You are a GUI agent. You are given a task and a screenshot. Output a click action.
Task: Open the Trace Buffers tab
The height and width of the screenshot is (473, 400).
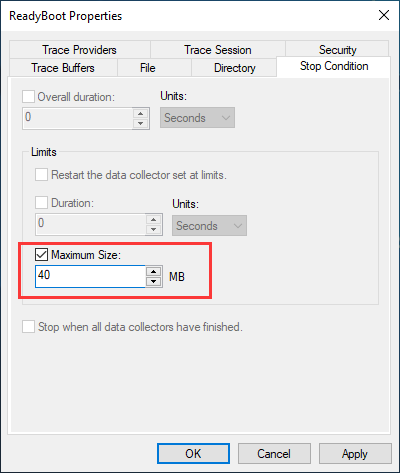[63, 68]
